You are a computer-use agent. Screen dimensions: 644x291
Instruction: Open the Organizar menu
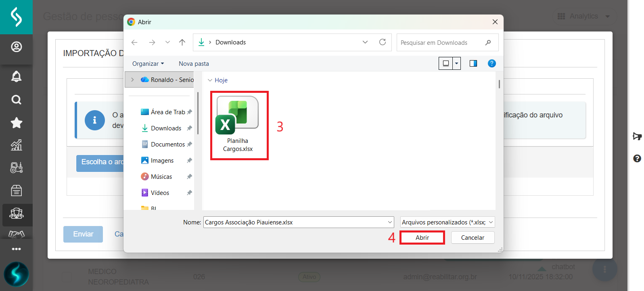tap(148, 64)
